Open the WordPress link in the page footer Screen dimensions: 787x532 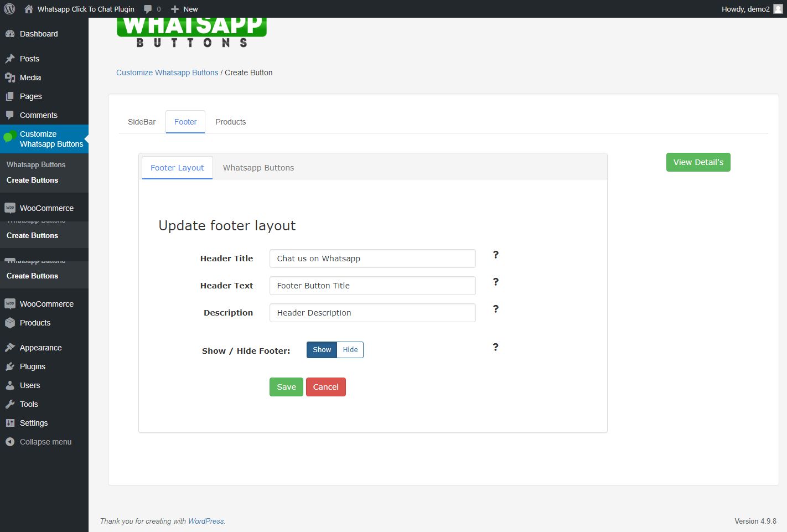[x=206, y=521]
